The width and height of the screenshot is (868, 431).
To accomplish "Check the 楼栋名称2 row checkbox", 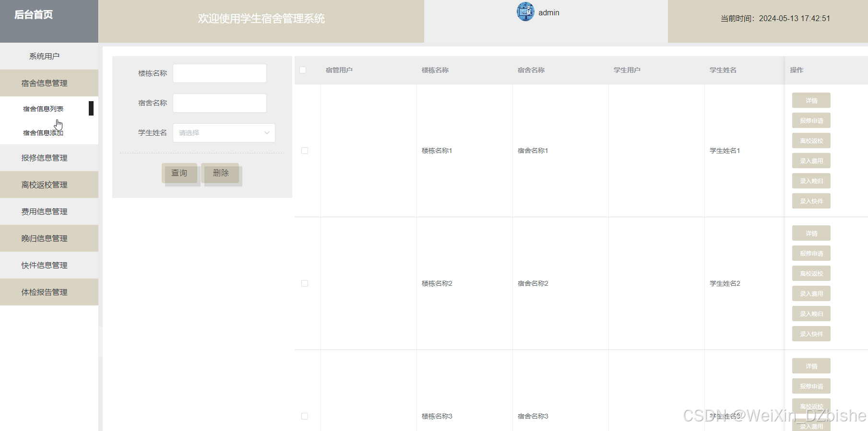I will (x=305, y=283).
